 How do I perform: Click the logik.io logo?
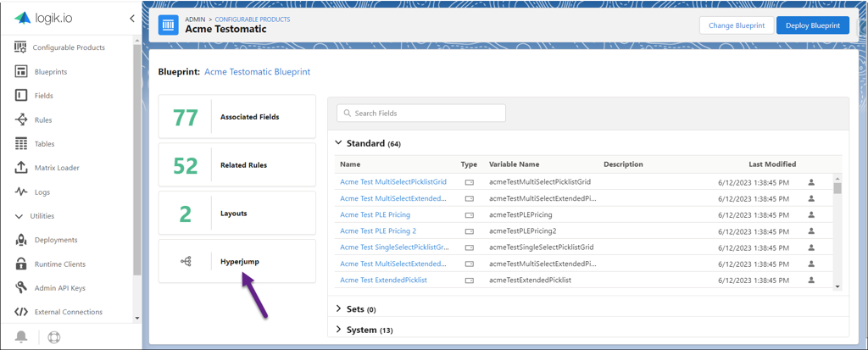point(44,18)
